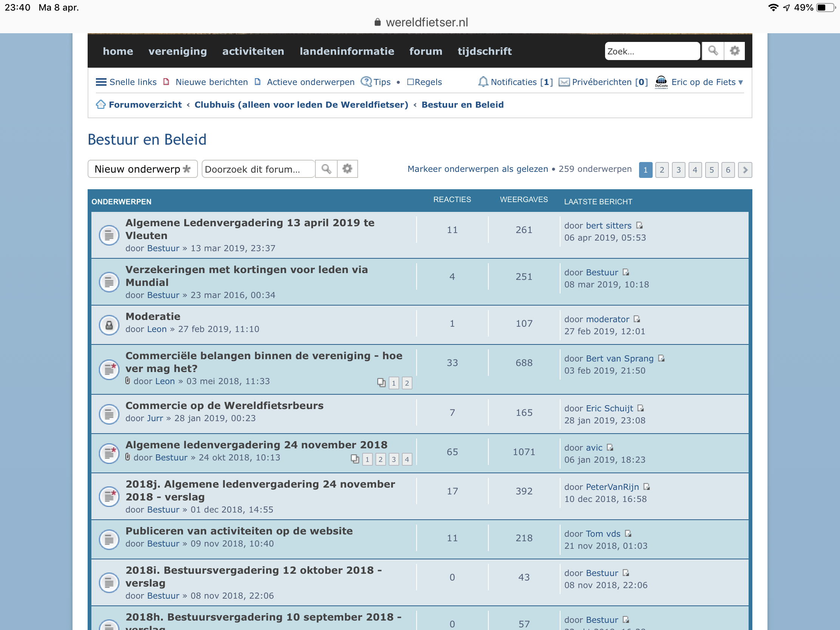This screenshot has height=630, width=840.
Task: Click the Notificaties bell icon
Action: pyautogui.click(x=483, y=82)
